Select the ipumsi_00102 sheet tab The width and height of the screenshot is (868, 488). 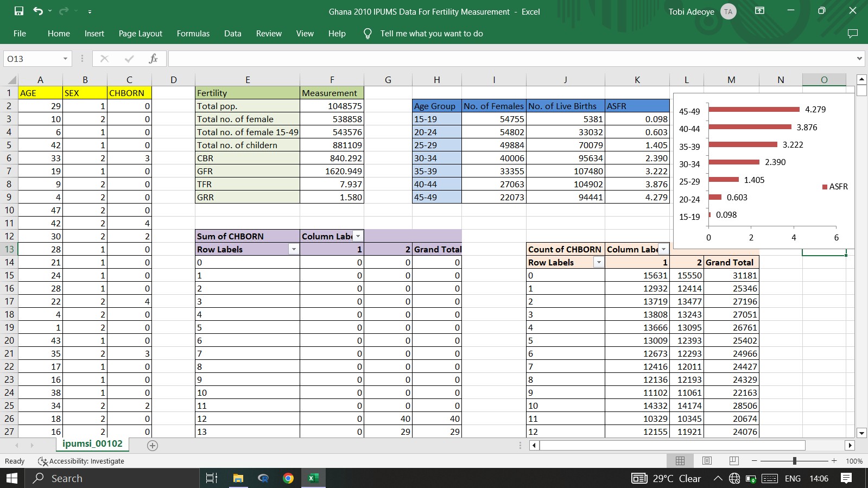92,443
